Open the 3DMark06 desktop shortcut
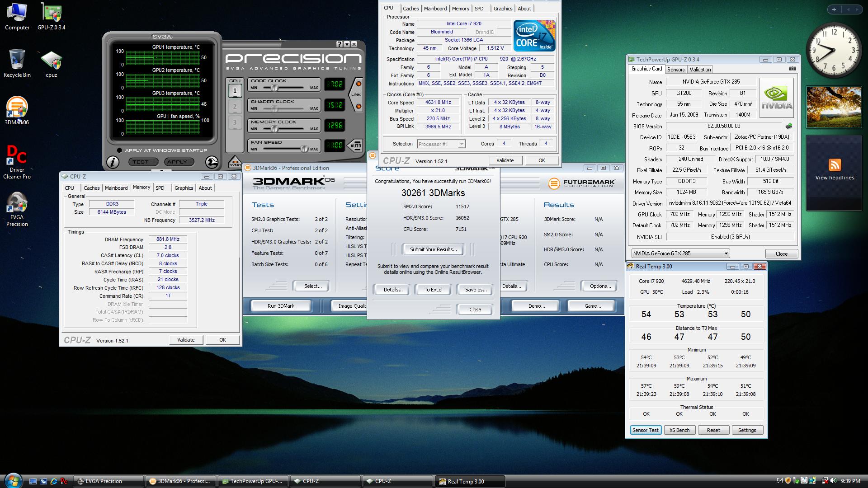The image size is (868, 488). click(x=17, y=111)
